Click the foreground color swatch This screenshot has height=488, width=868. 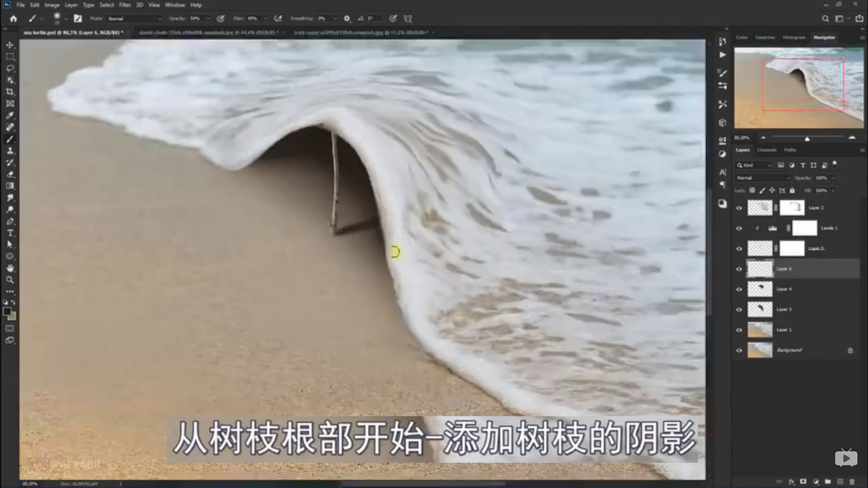(6, 312)
